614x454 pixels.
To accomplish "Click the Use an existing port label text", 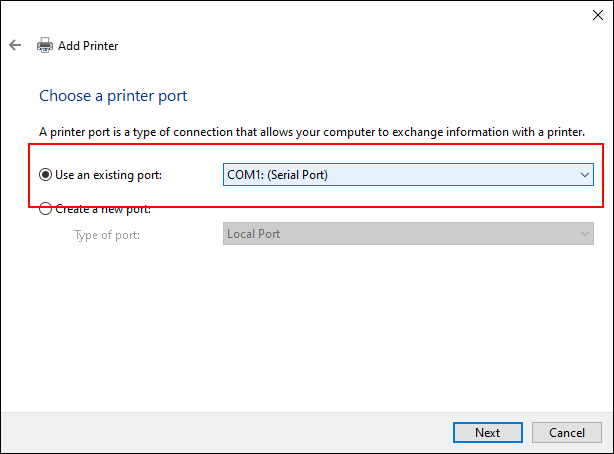I will [x=108, y=175].
